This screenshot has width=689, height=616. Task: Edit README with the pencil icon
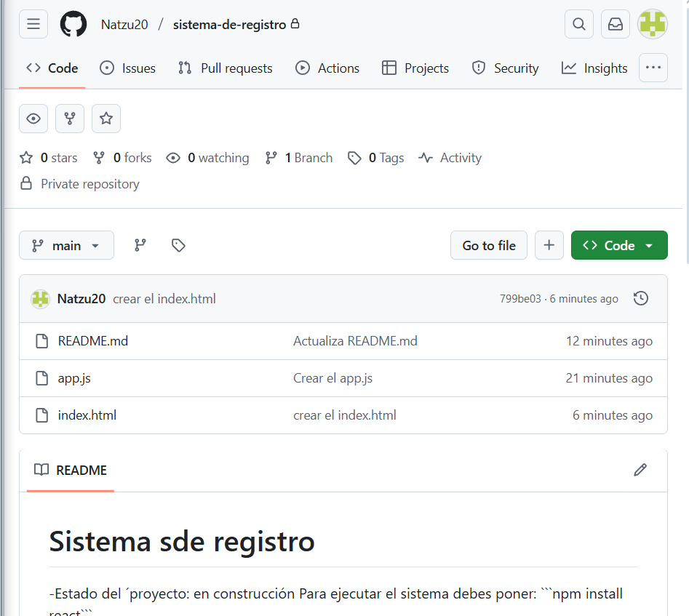pos(640,470)
